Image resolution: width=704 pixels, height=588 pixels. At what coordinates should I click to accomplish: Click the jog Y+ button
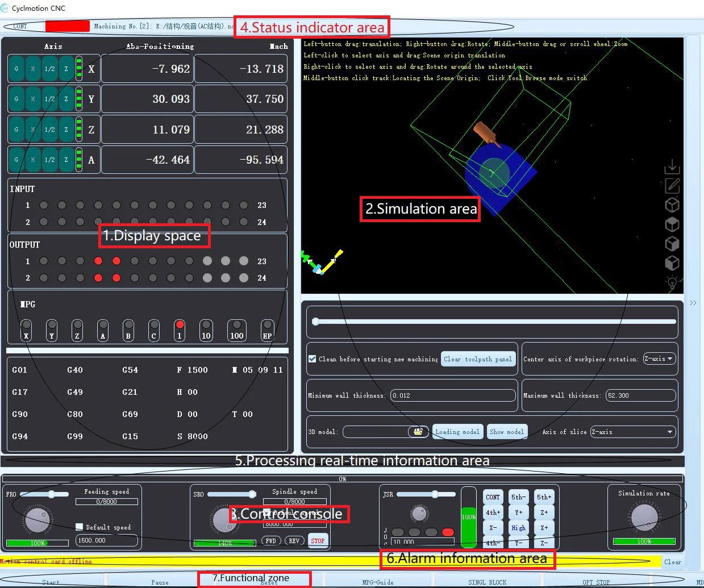pyautogui.click(x=518, y=512)
